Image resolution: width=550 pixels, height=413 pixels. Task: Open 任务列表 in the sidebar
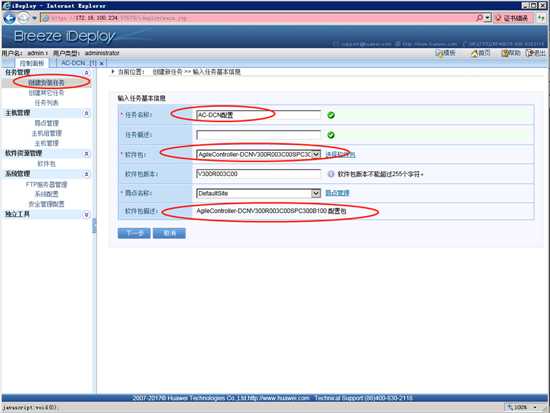pyautogui.click(x=46, y=103)
